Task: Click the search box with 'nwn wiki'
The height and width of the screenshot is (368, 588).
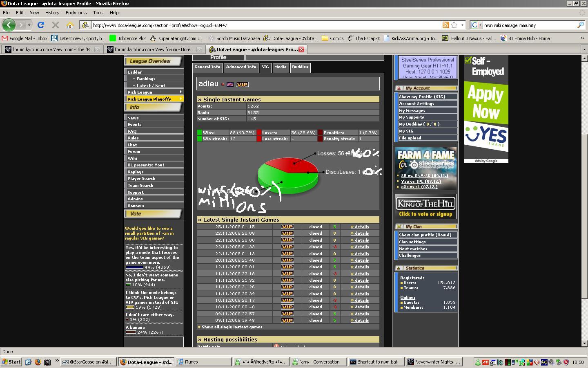Action: point(529,25)
